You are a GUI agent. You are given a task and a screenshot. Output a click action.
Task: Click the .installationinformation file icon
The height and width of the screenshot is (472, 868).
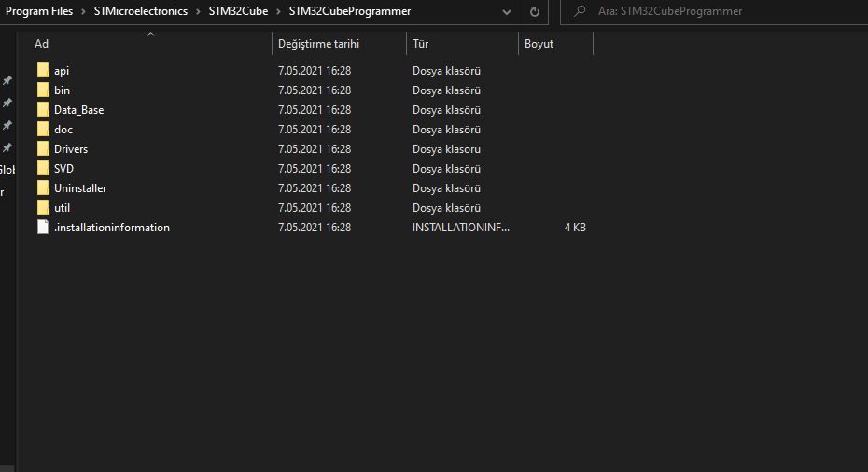[43, 228]
